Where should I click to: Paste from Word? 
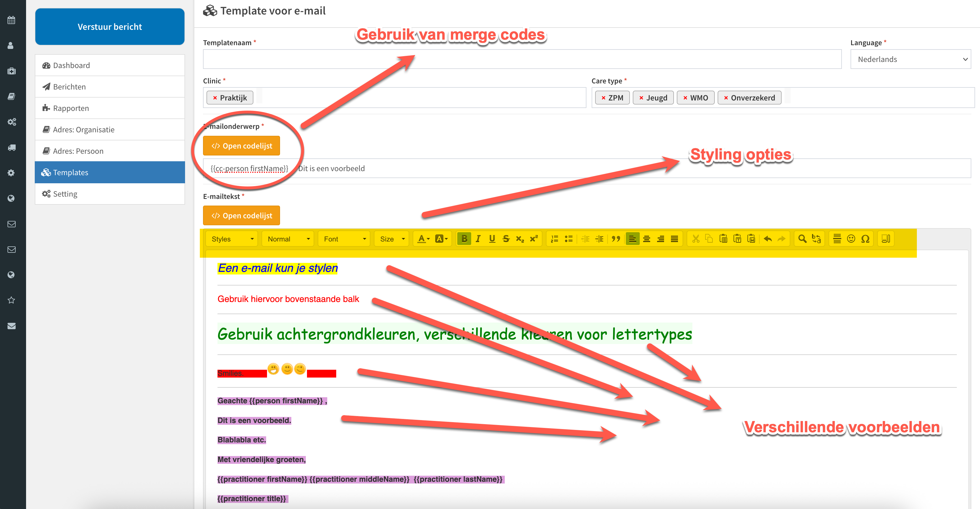[751, 239]
